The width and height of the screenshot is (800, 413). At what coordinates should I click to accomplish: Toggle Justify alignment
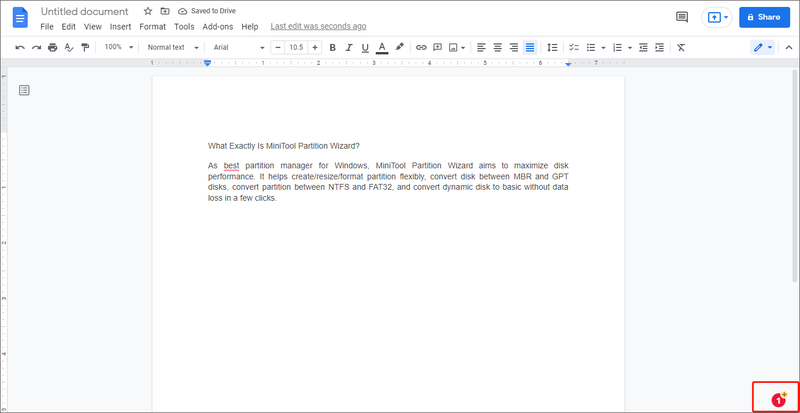pos(530,47)
